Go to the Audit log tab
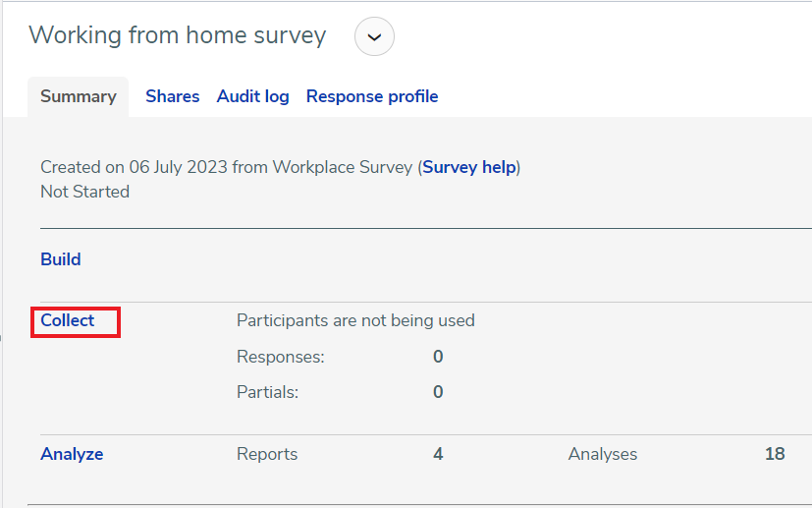The width and height of the screenshot is (812, 508). click(252, 96)
